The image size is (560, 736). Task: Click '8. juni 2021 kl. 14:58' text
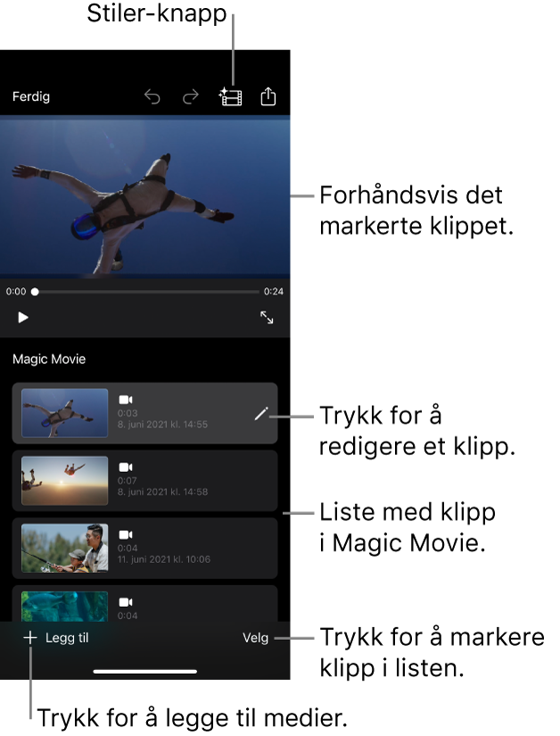tap(162, 492)
